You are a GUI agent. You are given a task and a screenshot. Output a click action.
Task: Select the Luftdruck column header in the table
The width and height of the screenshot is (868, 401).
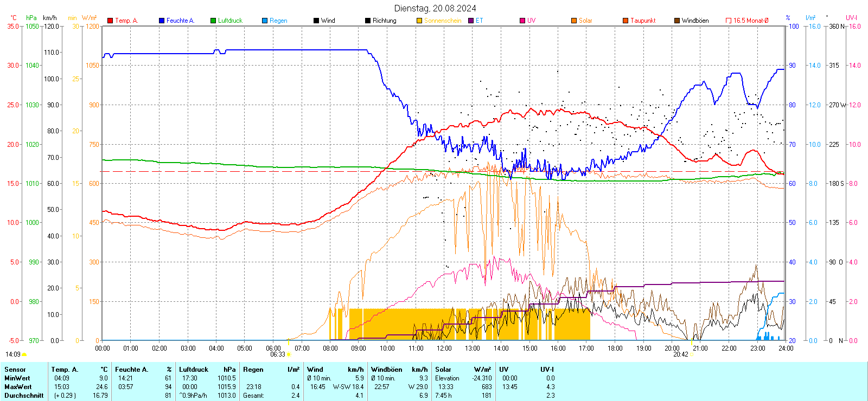point(193,370)
